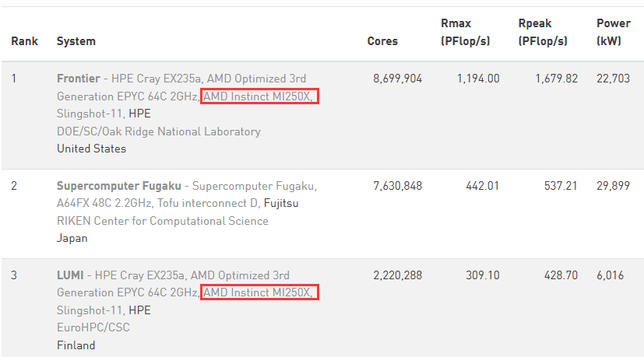Image resolution: width=644 pixels, height=357 pixels.
Task: Open the Supercomputer Fugaku system link
Action: point(118,186)
